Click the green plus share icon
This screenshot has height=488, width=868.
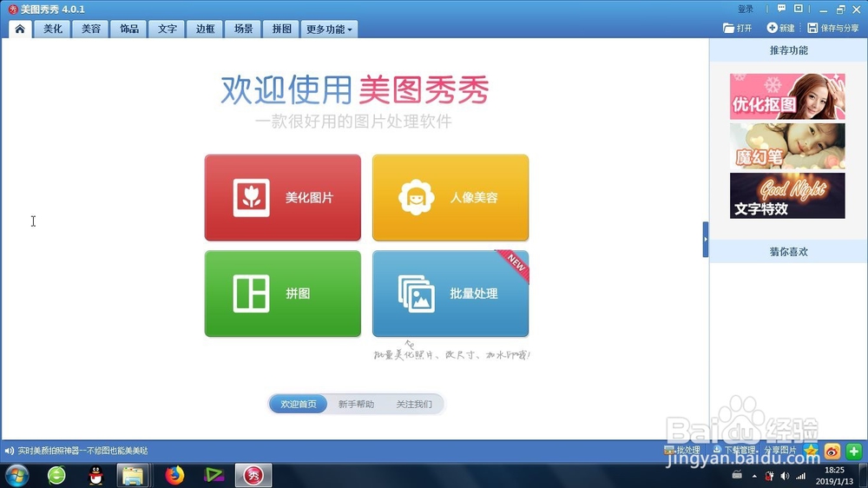click(x=853, y=452)
